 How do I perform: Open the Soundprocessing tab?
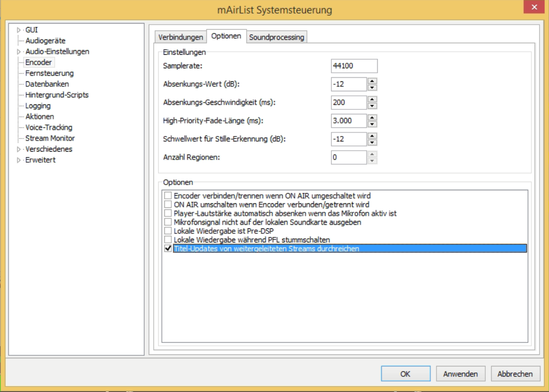(x=276, y=37)
